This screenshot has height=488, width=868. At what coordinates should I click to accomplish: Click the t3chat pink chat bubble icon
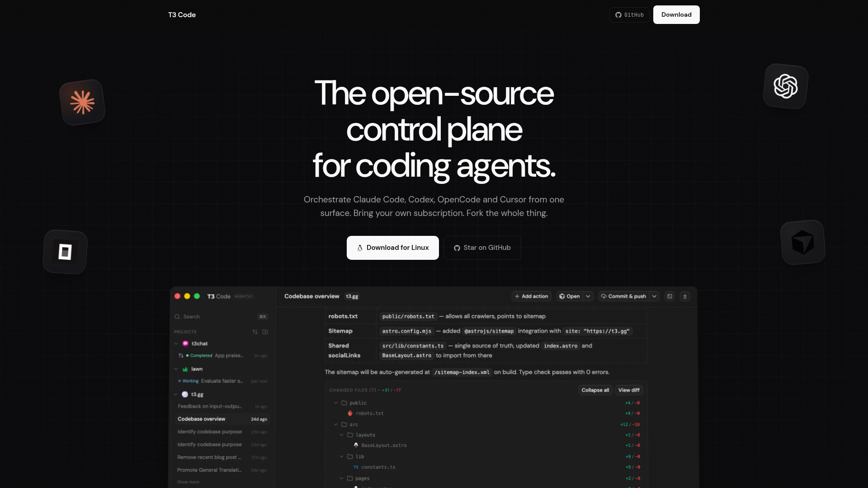[185, 343]
